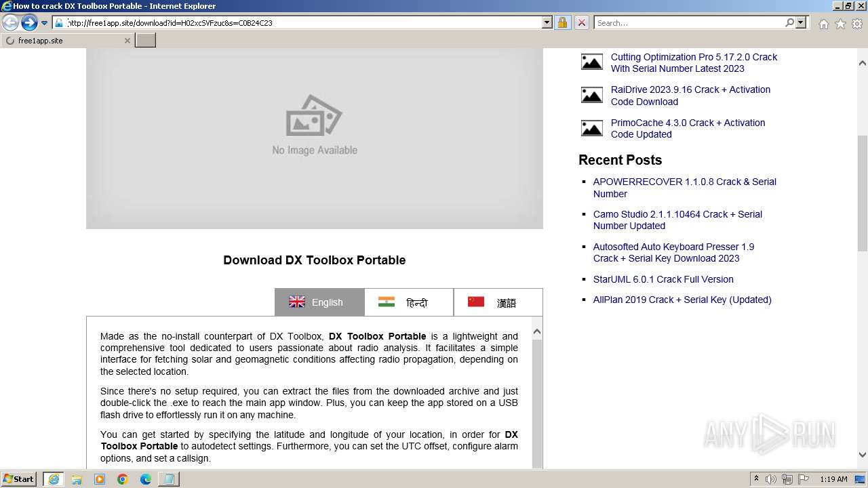Open Favorites star icon
This screenshot has width=868, height=488.
pos(840,24)
